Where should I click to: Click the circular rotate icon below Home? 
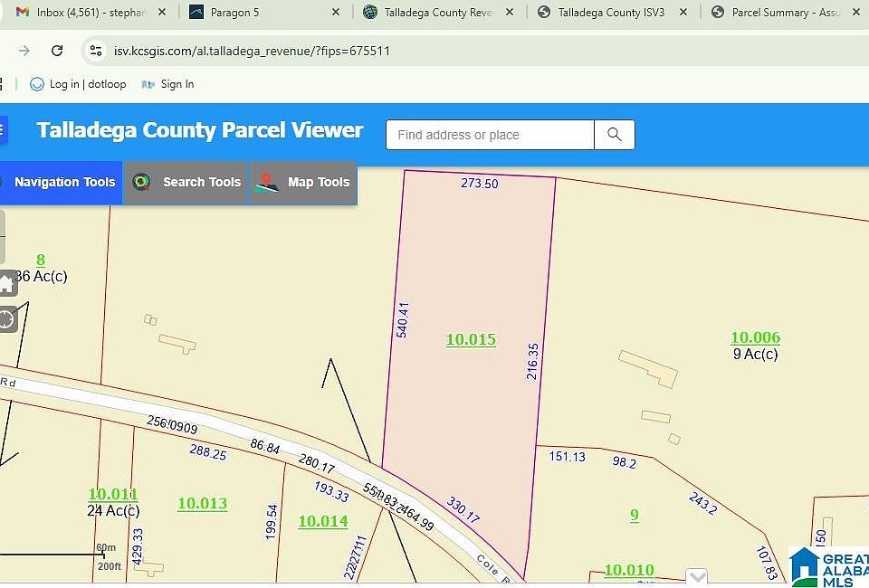(x=6, y=318)
